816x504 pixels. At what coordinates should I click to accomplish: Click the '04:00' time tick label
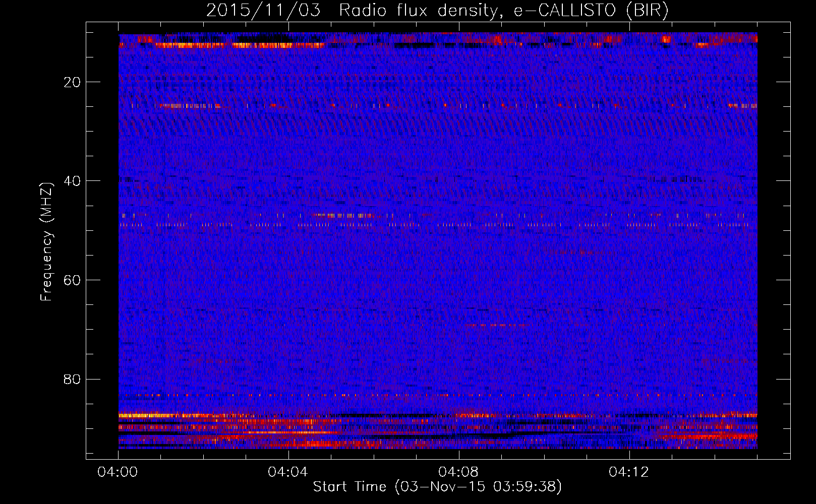pos(118,472)
